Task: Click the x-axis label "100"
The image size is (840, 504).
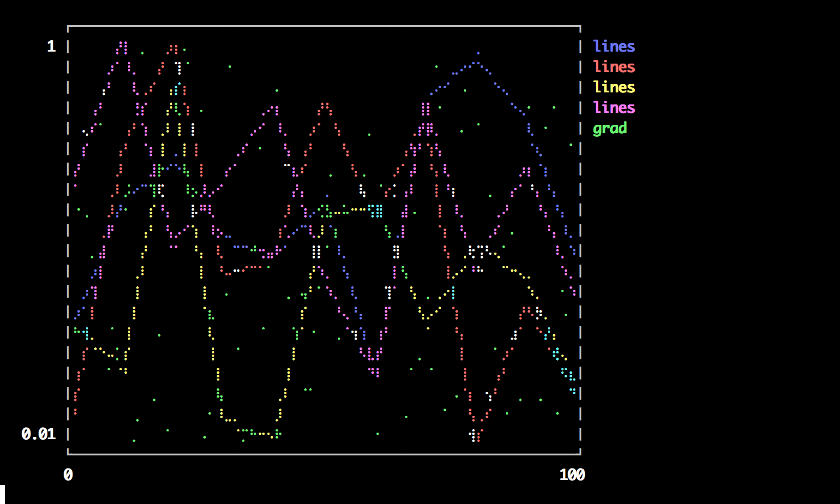Action: [572, 475]
